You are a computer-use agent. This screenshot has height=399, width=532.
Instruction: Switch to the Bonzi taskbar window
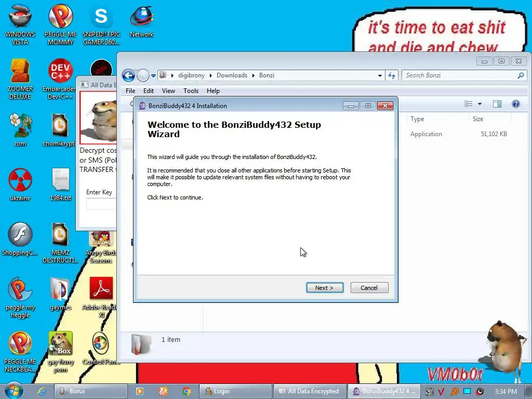click(x=91, y=391)
